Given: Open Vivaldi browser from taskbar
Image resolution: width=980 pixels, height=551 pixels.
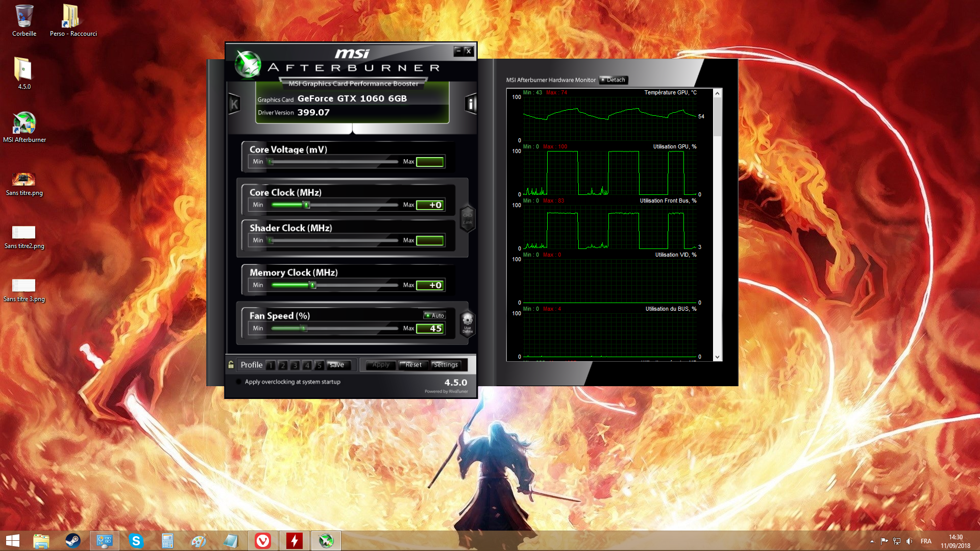Looking at the screenshot, I should (263, 540).
